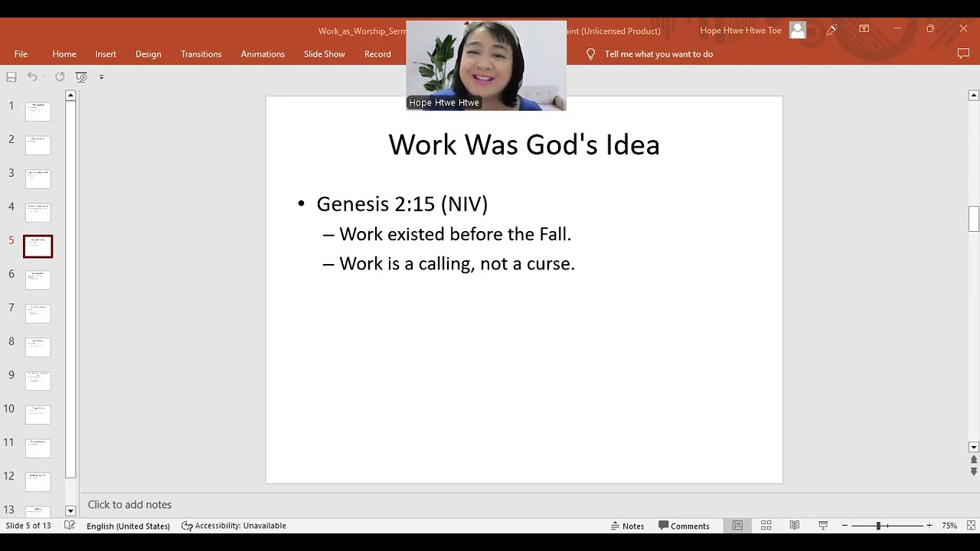
Task: Click the Tell me what you want to do box
Action: point(658,54)
